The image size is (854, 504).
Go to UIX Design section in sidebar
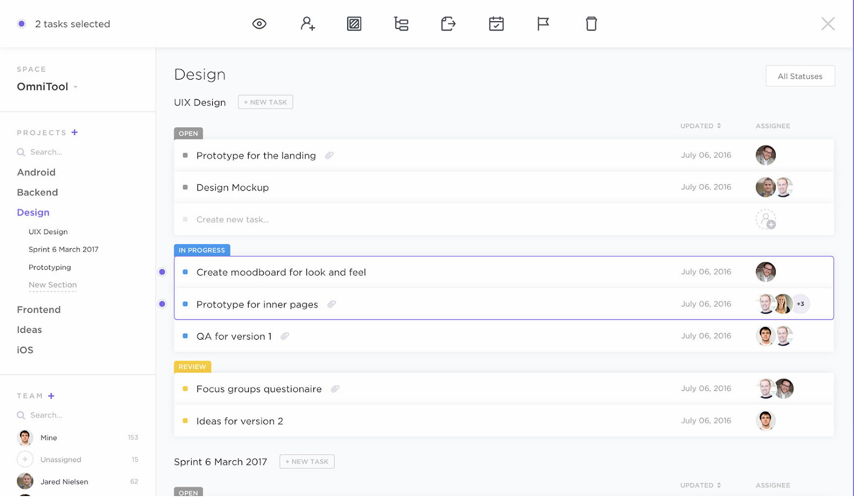[x=48, y=232]
